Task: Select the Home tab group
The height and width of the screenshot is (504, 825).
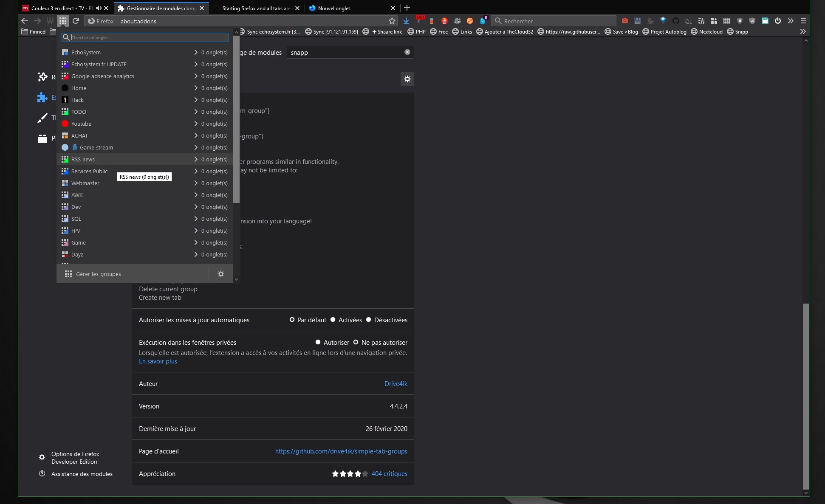Action: point(144,88)
